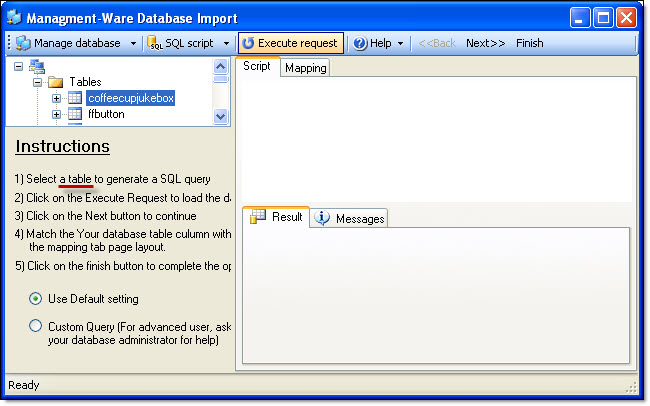This screenshot has width=650, height=406.
Task: Click the Help toolbar button
Action: 378,43
